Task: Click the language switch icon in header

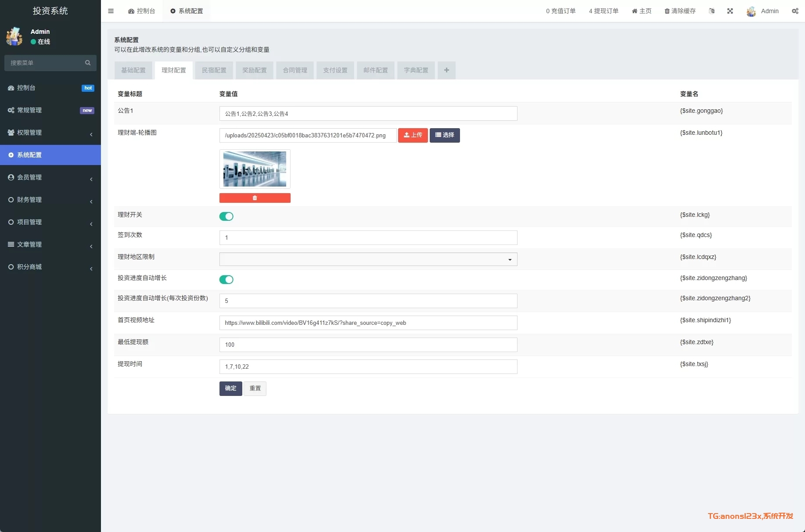Action: pos(712,11)
